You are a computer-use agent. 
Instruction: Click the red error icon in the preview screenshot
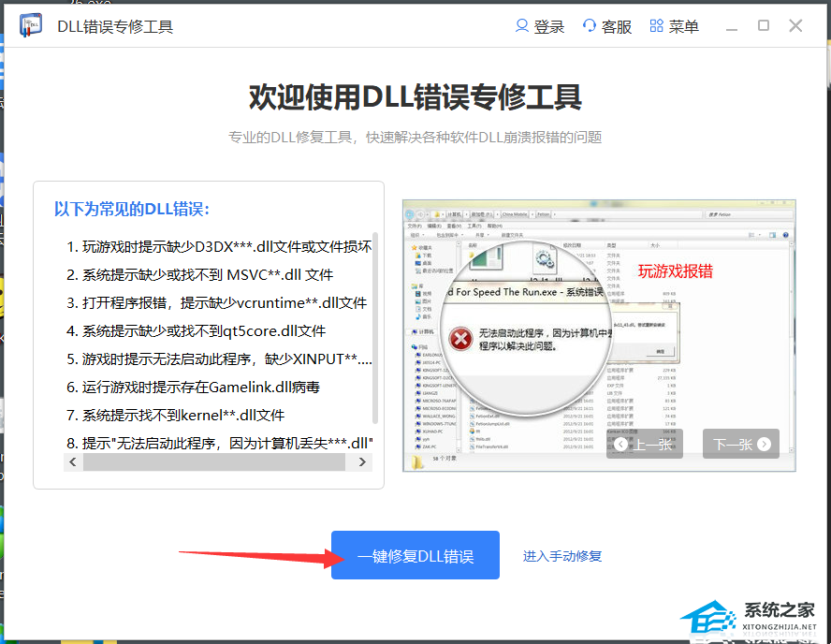pos(460,339)
